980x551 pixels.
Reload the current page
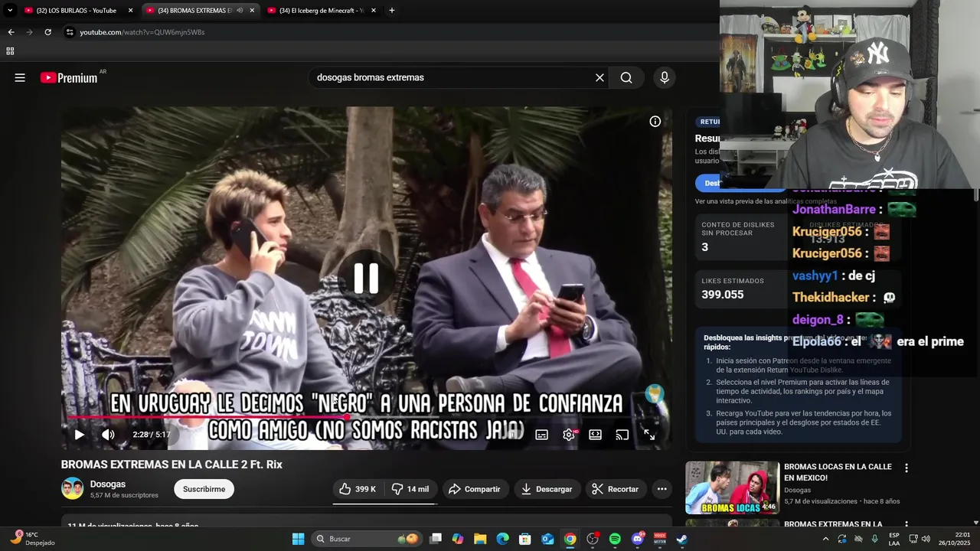coord(47,32)
